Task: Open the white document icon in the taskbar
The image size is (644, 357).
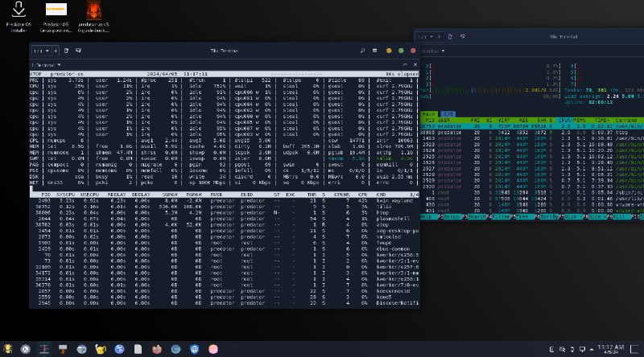Action: click(x=138, y=349)
